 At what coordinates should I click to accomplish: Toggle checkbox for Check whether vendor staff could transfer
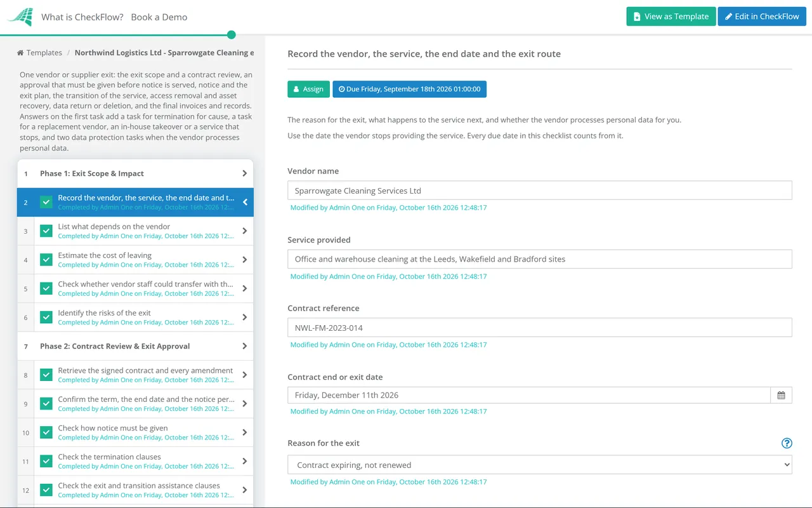coord(46,288)
